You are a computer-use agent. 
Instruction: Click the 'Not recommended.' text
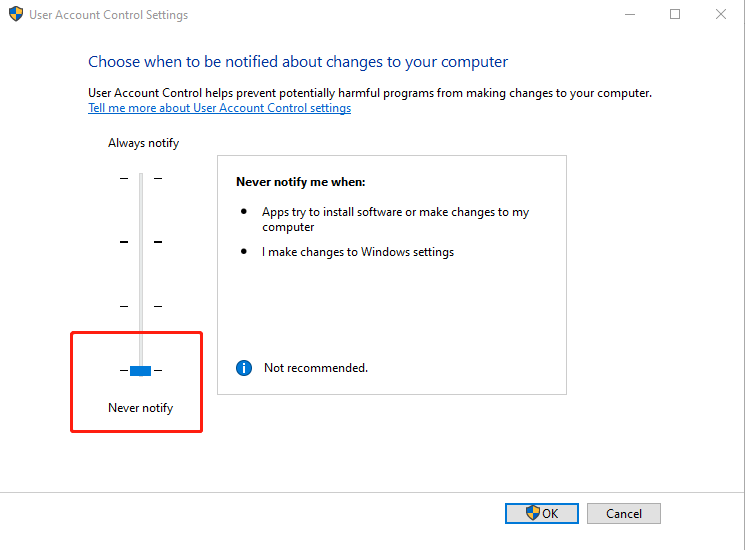coord(316,368)
